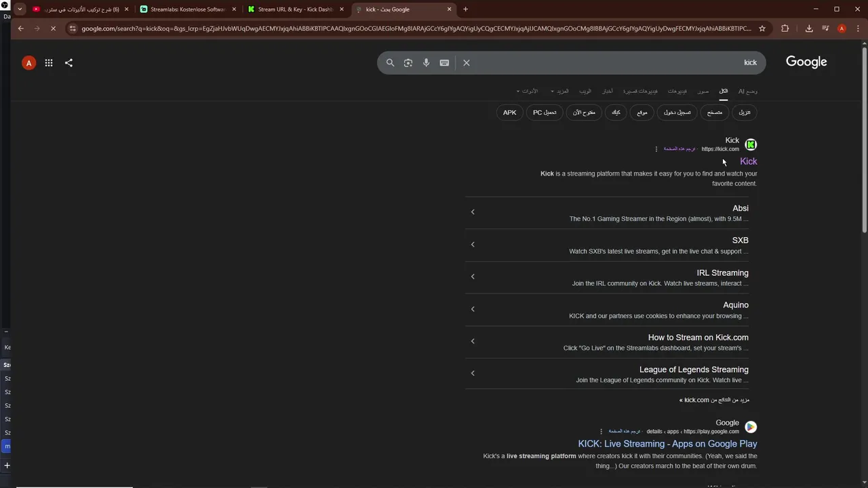
Task: Click the browser address bar URL
Action: tap(416, 28)
